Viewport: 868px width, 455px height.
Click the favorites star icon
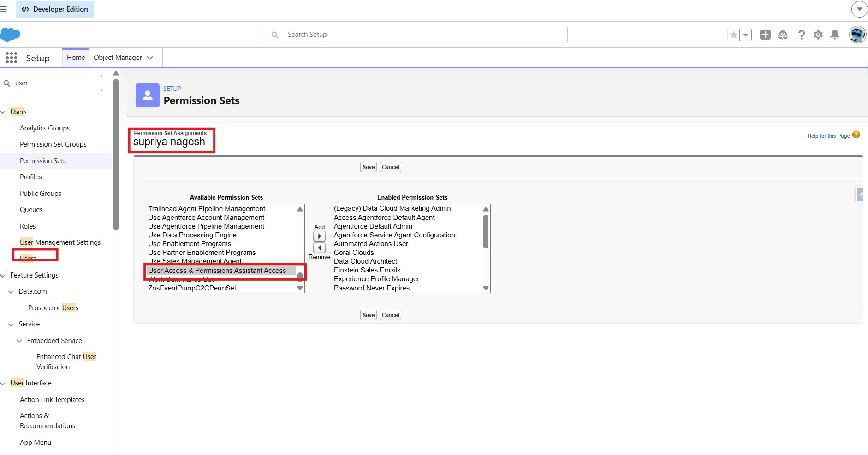pos(733,35)
